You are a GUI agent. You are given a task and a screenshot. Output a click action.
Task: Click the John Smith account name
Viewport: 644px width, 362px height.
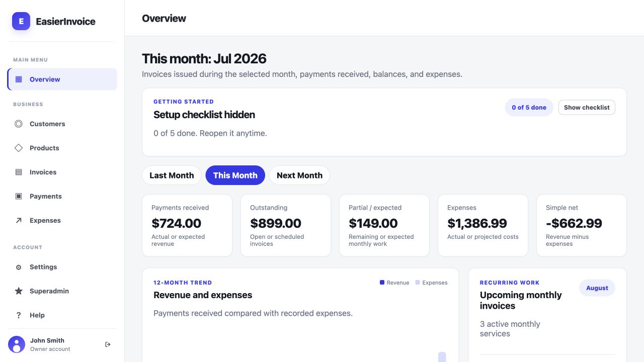tap(47, 340)
